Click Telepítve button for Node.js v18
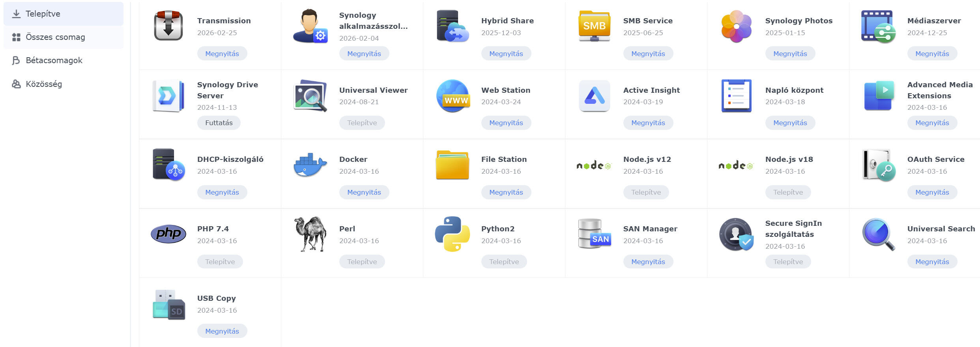Viewport: 980px width, 347px height. click(788, 192)
